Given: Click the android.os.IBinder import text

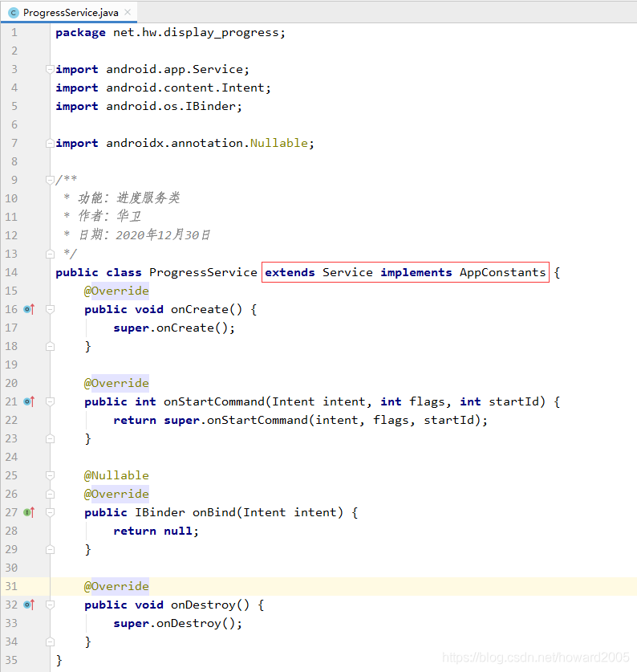Looking at the screenshot, I should (x=172, y=106).
